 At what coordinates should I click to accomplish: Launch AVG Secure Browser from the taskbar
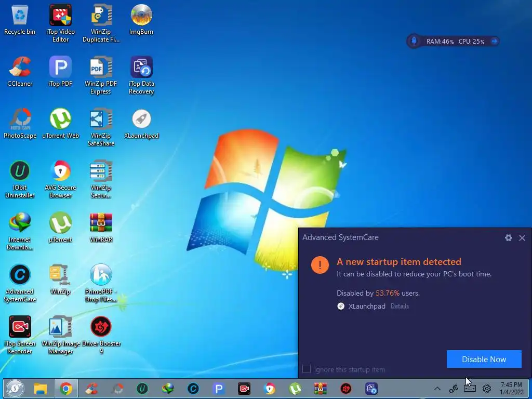pyautogui.click(x=270, y=389)
